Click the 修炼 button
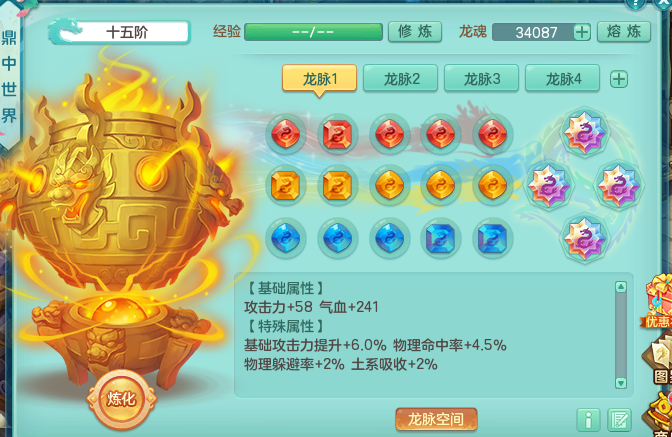The image size is (672, 437). tap(415, 32)
